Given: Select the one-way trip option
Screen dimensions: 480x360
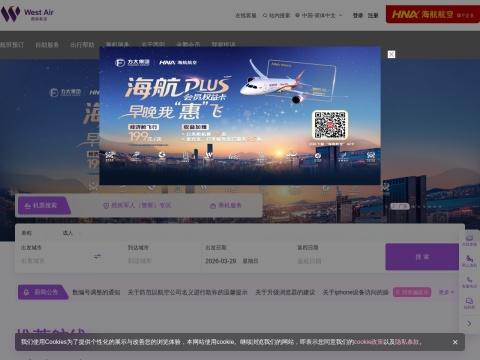Looking at the screenshot, I should point(27,233).
